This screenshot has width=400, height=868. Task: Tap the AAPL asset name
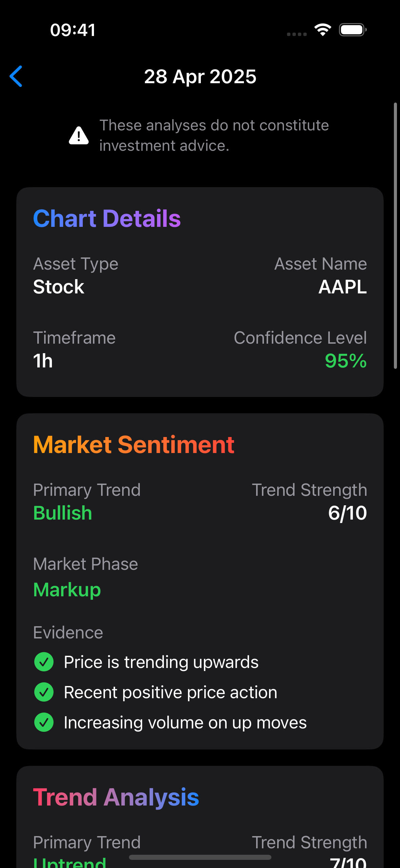coord(342,287)
